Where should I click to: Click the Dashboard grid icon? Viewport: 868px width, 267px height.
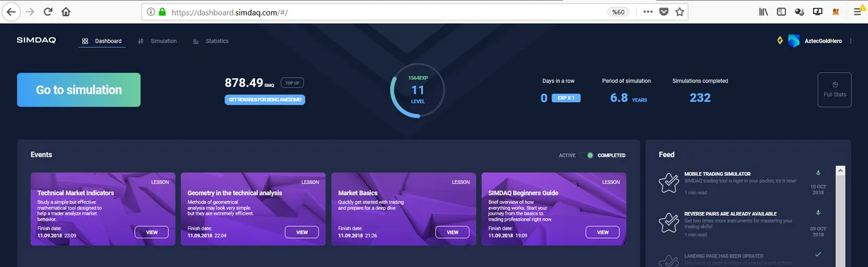coord(85,41)
